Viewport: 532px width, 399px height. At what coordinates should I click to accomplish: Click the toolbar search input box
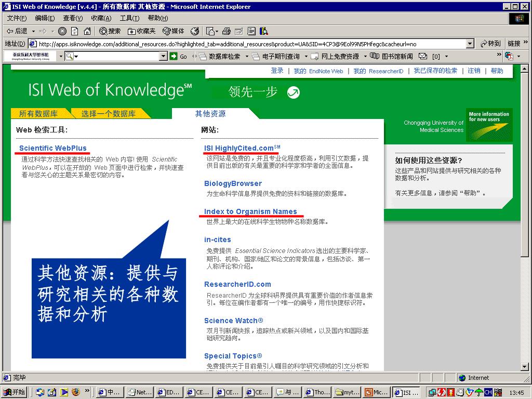(x=117, y=56)
